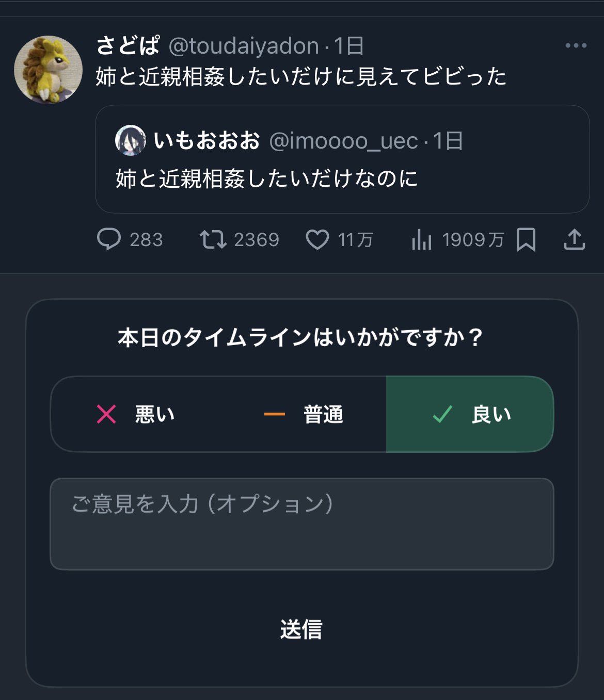Click the reply speech bubble icon
The height and width of the screenshot is (700, 604).
(x=109, y=240)
